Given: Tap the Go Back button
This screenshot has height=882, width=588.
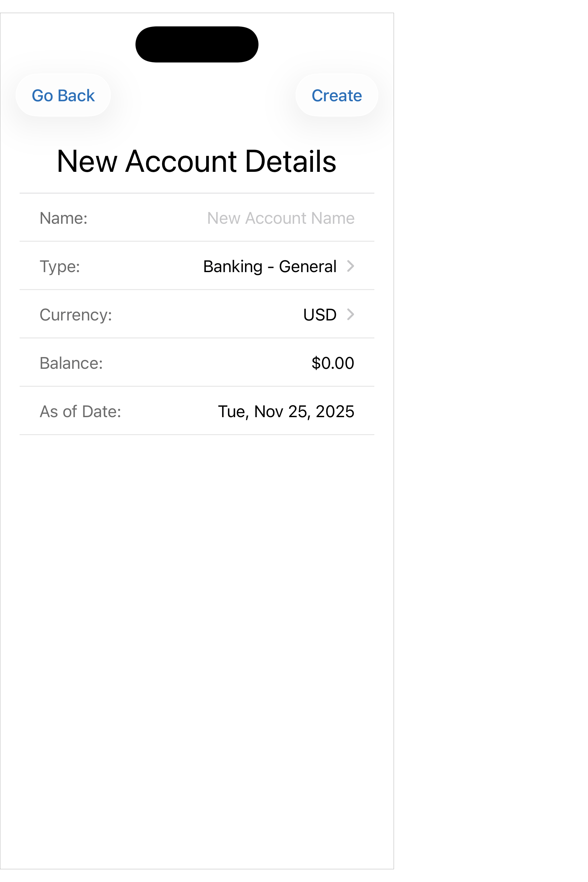Looking at the screenshot, I should tap(63, 95).
